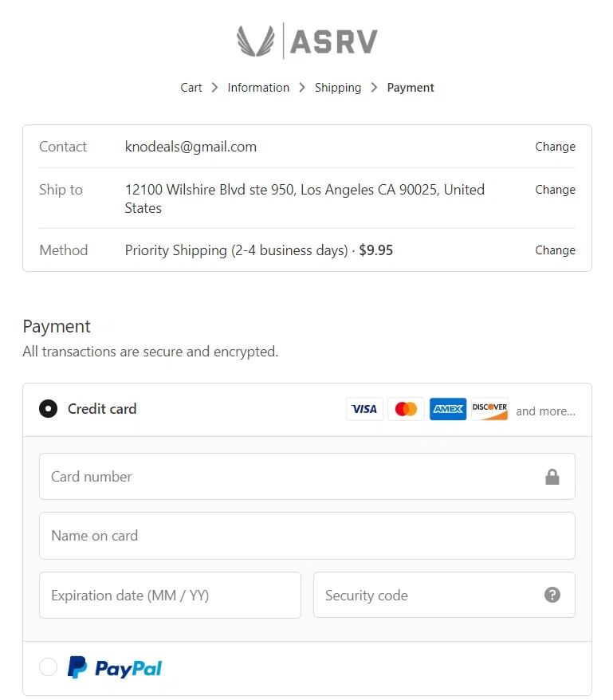Image resolution: width=613 pixels, height=700 pixels.
Task: Go to Cart breadcrumb step
Action: (x=191, y=88)
